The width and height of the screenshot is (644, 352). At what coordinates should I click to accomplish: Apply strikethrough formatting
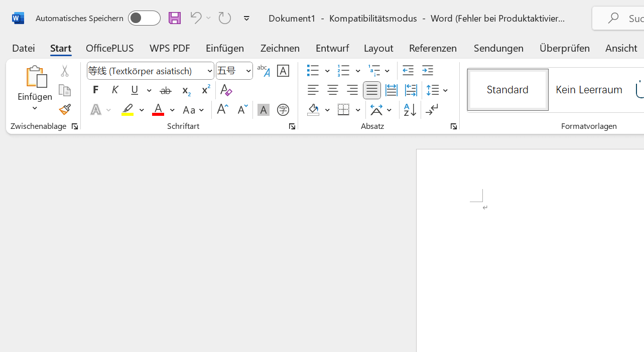point(166,91)
